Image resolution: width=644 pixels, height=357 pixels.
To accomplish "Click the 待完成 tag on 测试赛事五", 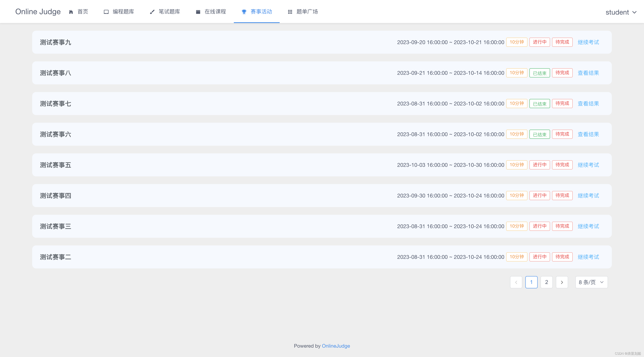I will pos(562,165).
